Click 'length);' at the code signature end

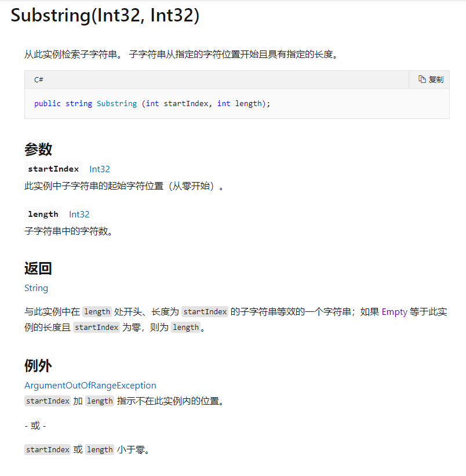(x=253, y=104)
